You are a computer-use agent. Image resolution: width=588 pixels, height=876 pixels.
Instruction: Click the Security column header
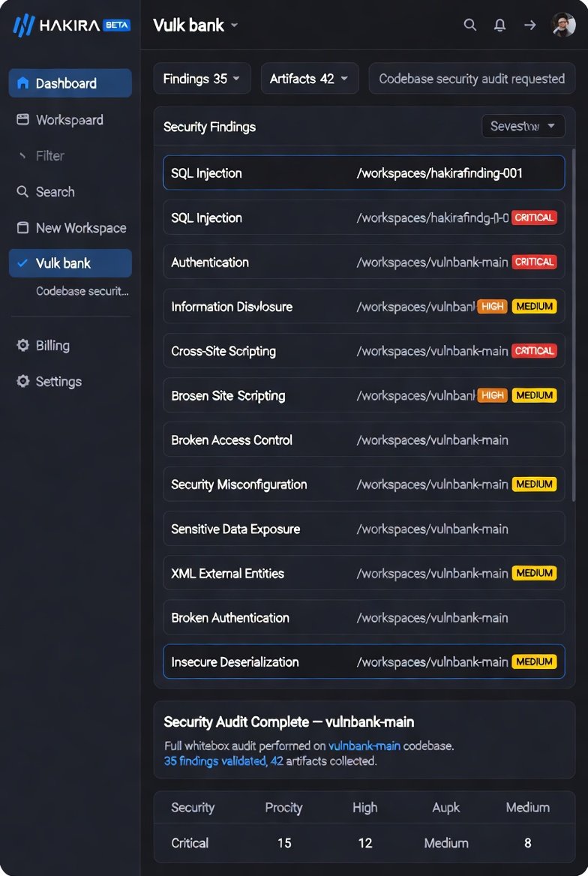(193, 807)
